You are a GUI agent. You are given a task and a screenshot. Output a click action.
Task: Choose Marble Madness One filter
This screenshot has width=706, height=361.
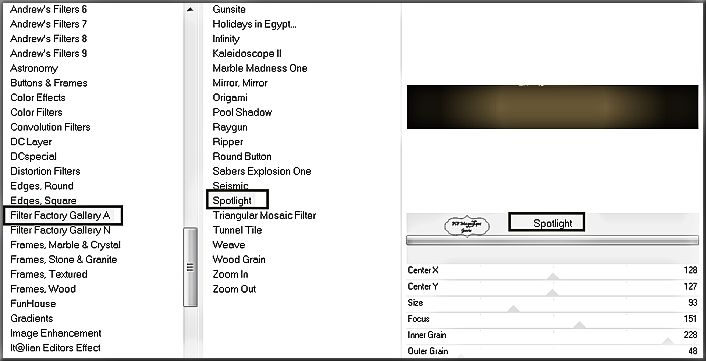260,68
